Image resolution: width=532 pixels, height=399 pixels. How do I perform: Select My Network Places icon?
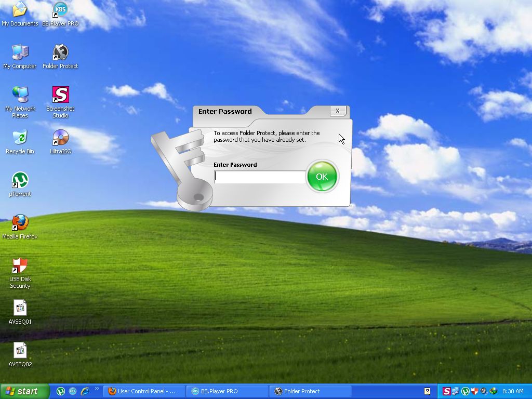[20, 102]
